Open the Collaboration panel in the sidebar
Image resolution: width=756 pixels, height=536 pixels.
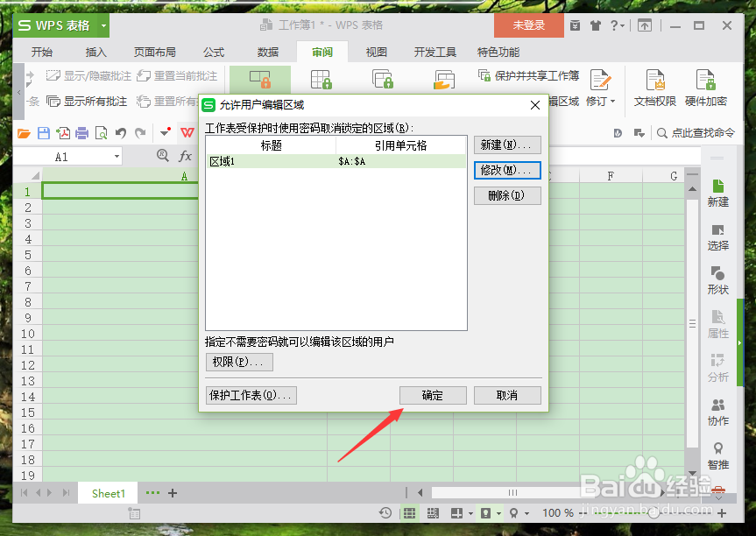[x=717, y=412]
